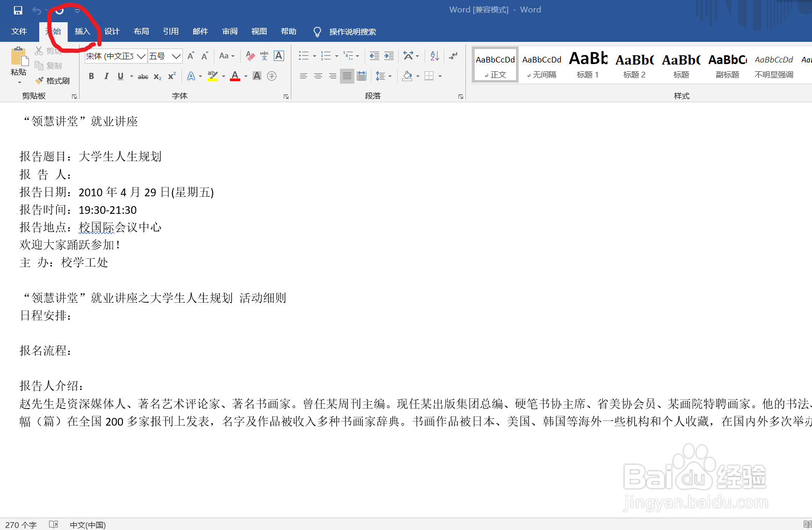Screen dimensions: 812x530
Task: Increase paragraph indent
Action: tap(389, 56)
